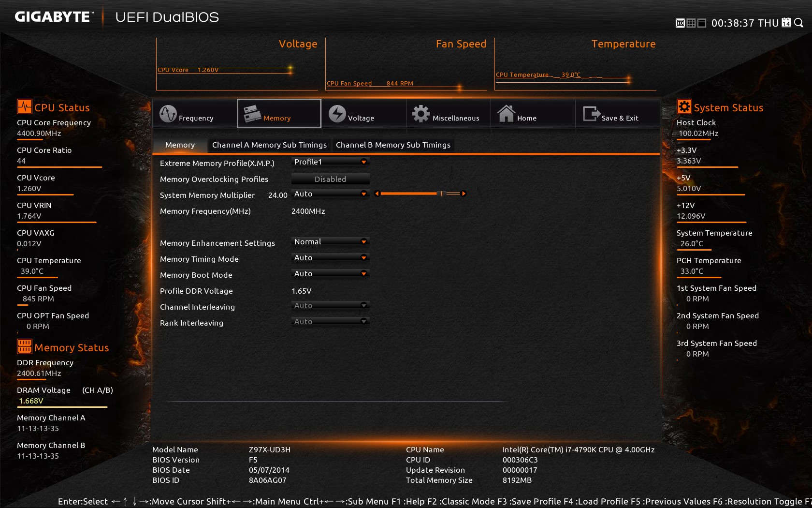This screenshot has height=508, width=812.
Task: Click the CPU Fan Speed value 845 RPM
Action: pos(38,299)
